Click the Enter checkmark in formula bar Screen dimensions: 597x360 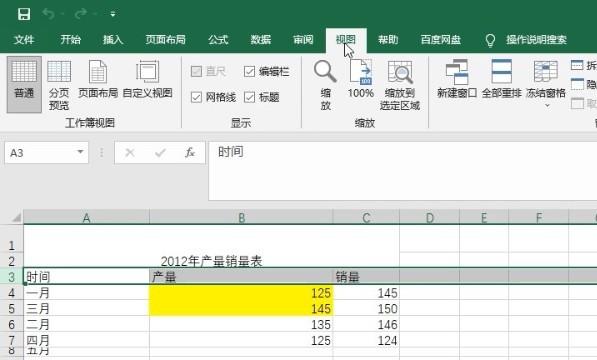pos(160,153)
